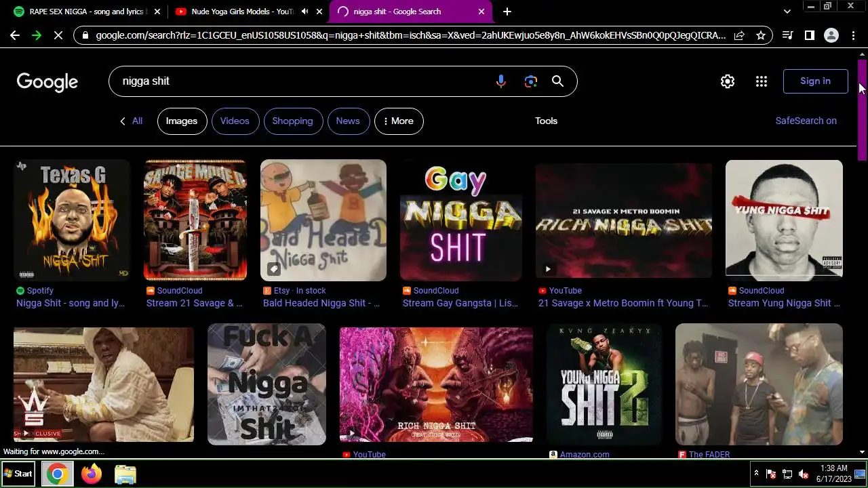Viewport: 868px width, 488px height.
Task: Toggle the SafeSearch on setting
Action: click(x=806, y=121)
